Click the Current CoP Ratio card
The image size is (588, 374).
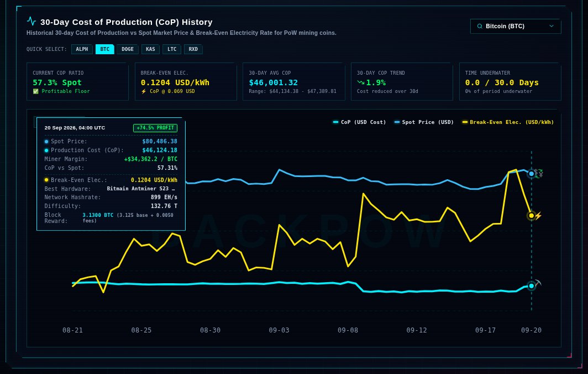click(x=77, y=81)
